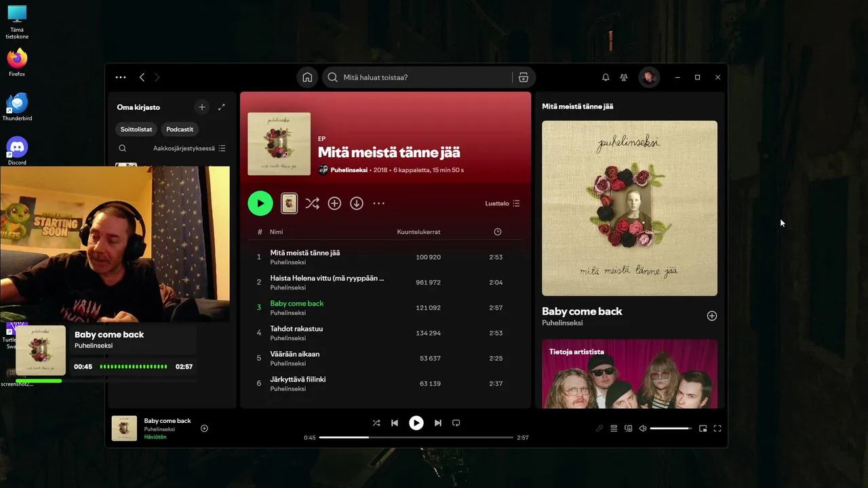
Task: Click the Kuuntelukerrat column header
Action: tap(418, 232)
